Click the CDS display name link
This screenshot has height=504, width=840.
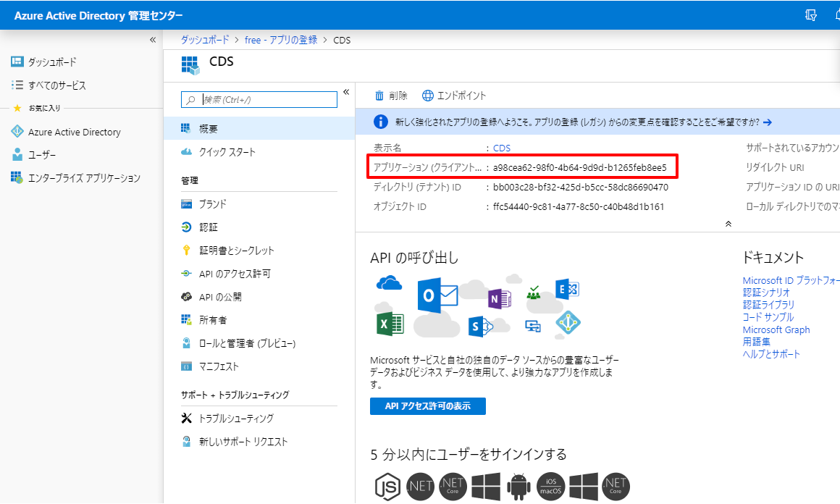pos(501,148)
